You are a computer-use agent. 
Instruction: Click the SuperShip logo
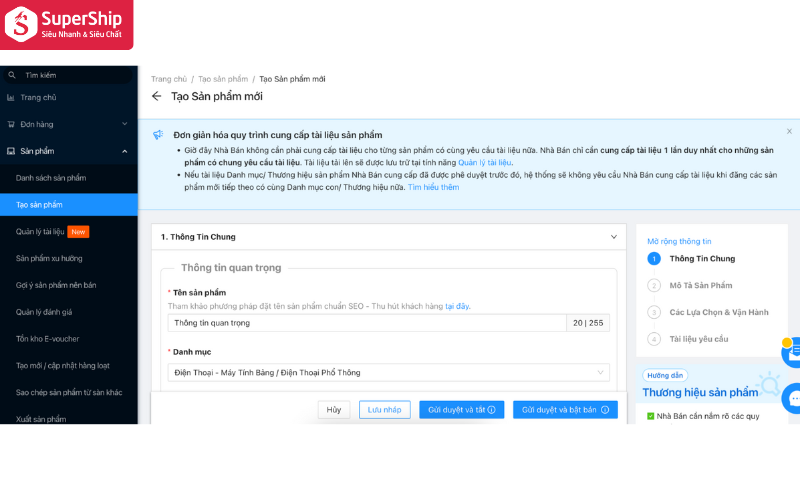[x=66, y=25]
